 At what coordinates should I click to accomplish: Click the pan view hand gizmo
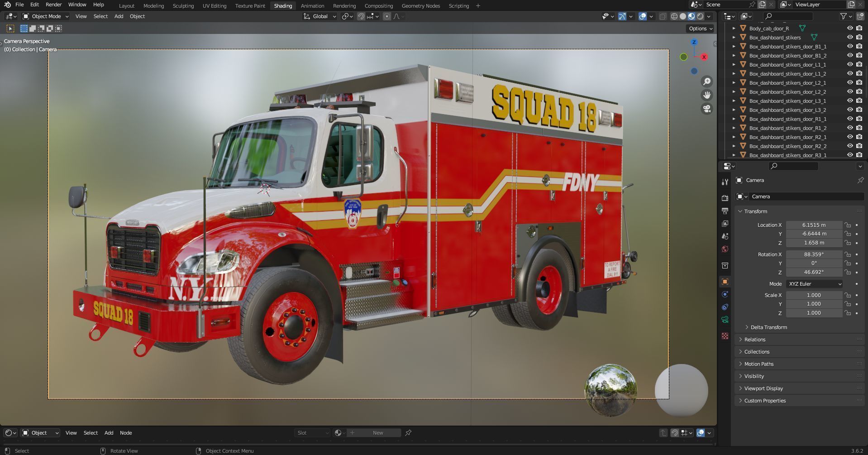[706, 95]
